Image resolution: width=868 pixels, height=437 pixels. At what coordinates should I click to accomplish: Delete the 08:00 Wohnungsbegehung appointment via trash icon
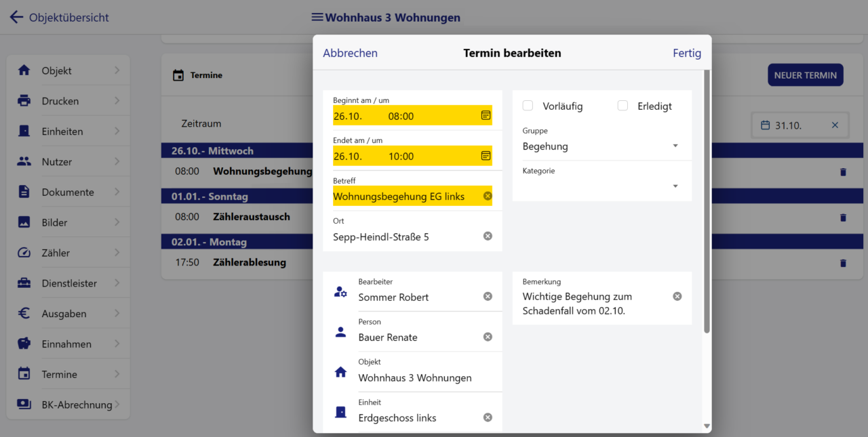(x=843, y=171)
